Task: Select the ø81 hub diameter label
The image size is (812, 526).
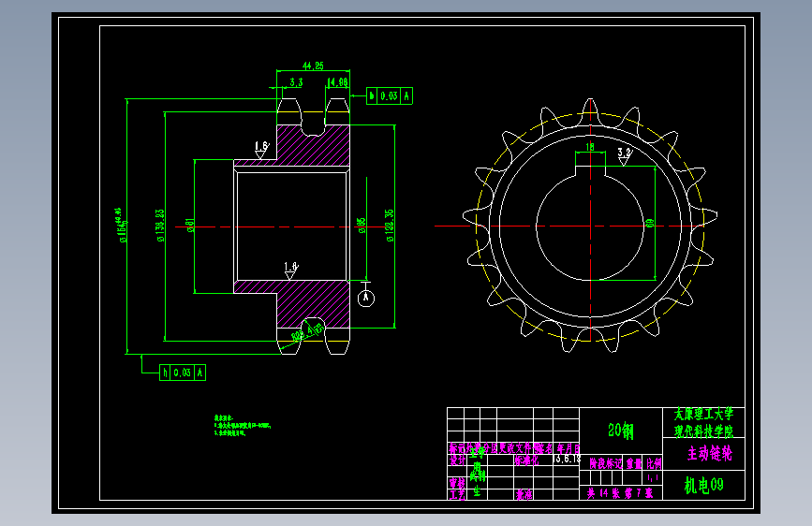Action: [x=190, y=226]
